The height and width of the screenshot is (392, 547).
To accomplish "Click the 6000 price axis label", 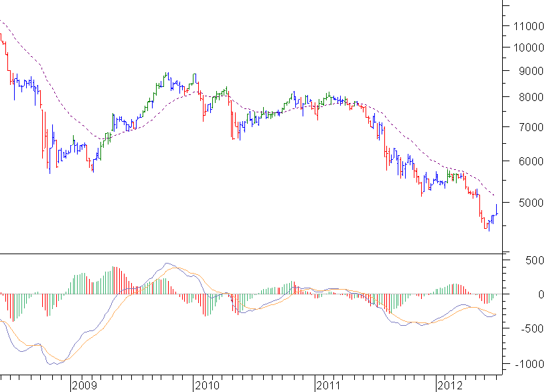I will 531,161.
